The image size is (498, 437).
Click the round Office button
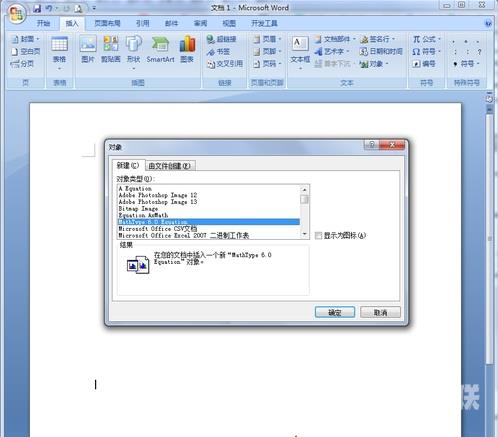pos(17,14)
